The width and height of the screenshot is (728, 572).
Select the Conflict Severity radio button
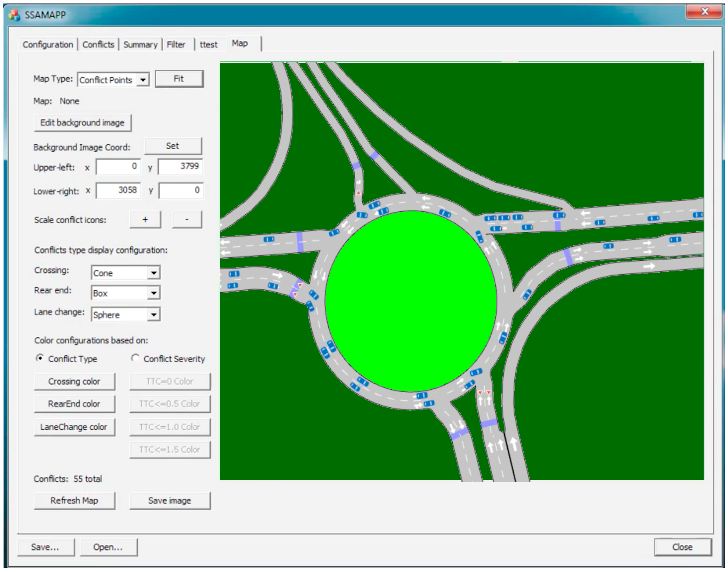[x=135, y=358]
